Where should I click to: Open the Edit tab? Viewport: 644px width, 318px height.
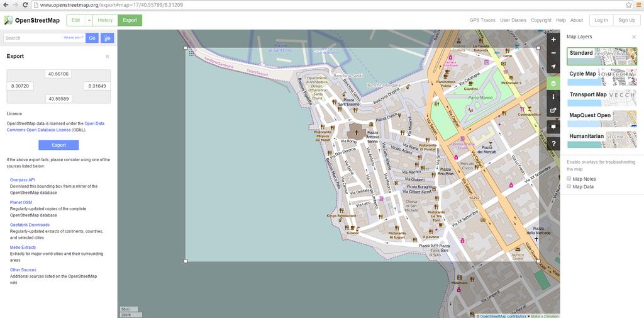pos(76,20)
